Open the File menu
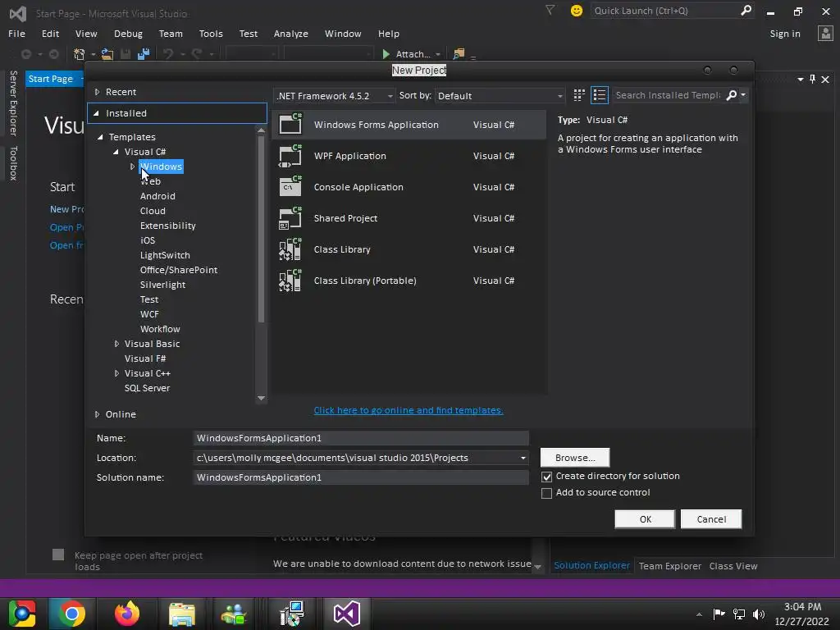Image resolution: width=840 pixels, height=630 pixels. point(16,34)
